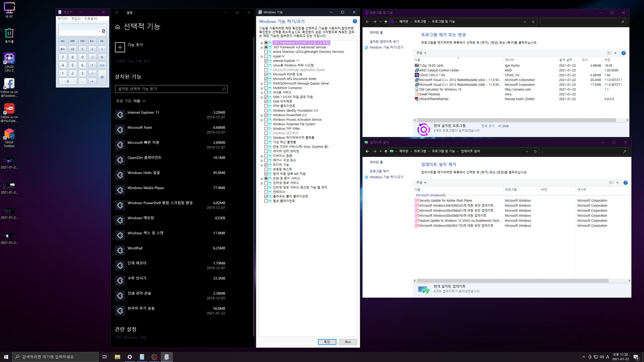Uncheck Microsoft XPS Document Writer

point(266,79)
